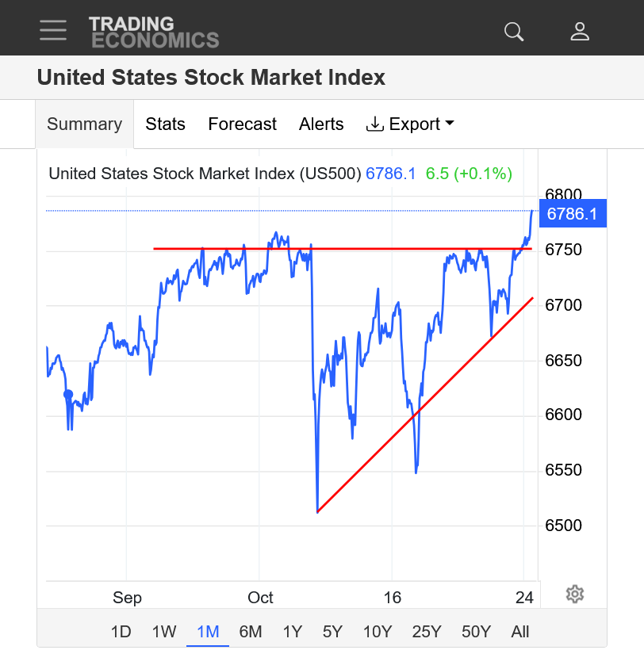Image resolution: width=644 pixels, height=650 pixels.
Task: Select the 10Y chart range
Action: 378,632
